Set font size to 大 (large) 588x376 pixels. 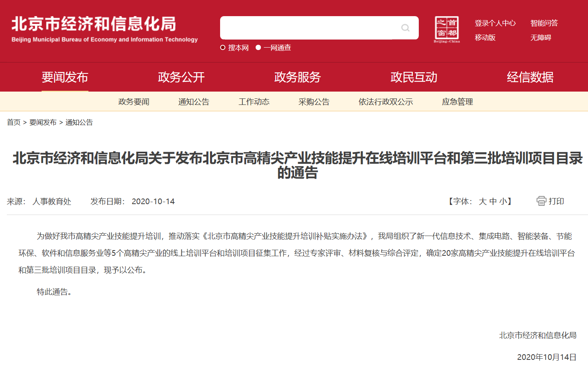(483, 201)
